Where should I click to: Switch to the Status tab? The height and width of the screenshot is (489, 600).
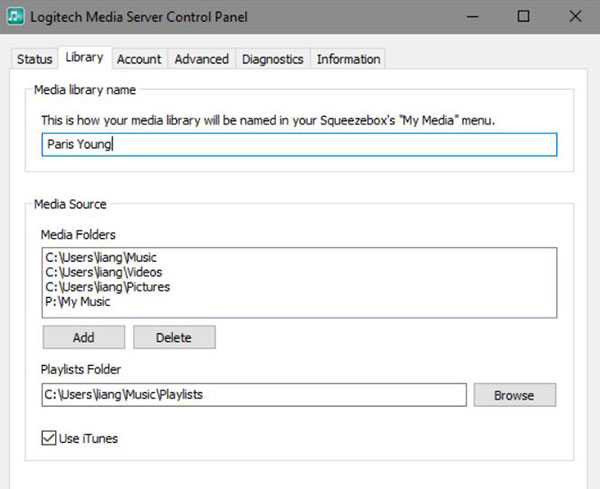[34, 59]
